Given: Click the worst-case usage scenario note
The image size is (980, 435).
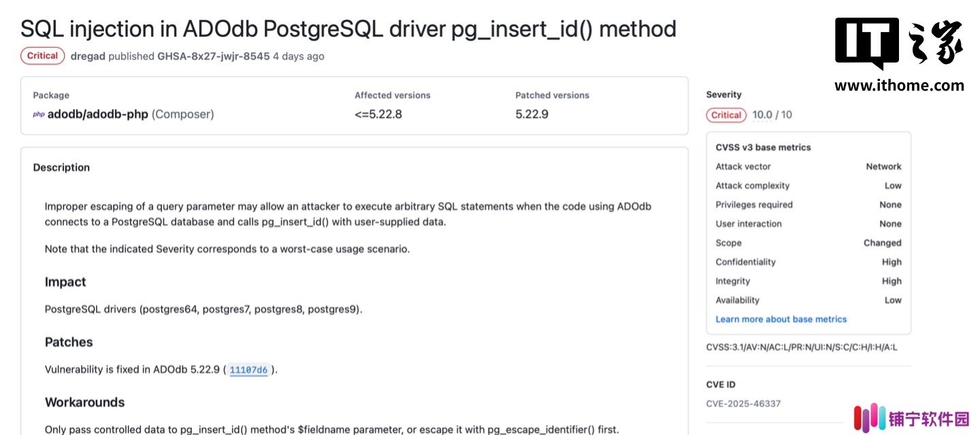Looking at the screenshot, I should tap(227, 249).
